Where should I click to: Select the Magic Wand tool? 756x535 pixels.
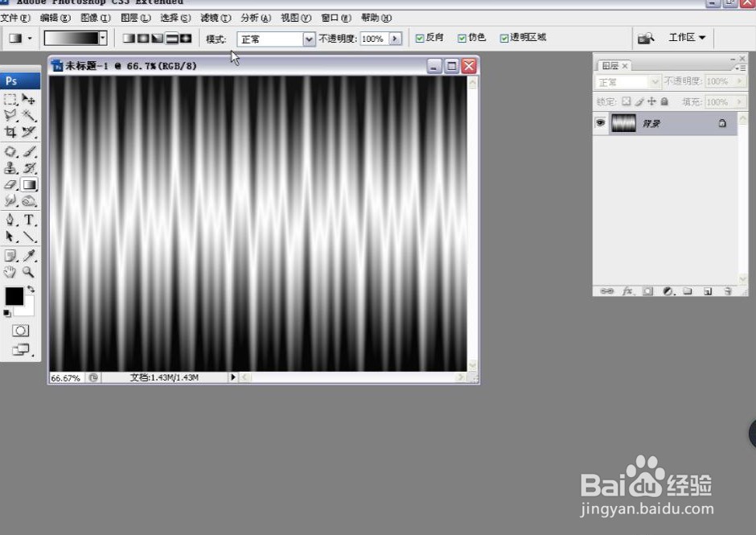pos(29,116)
